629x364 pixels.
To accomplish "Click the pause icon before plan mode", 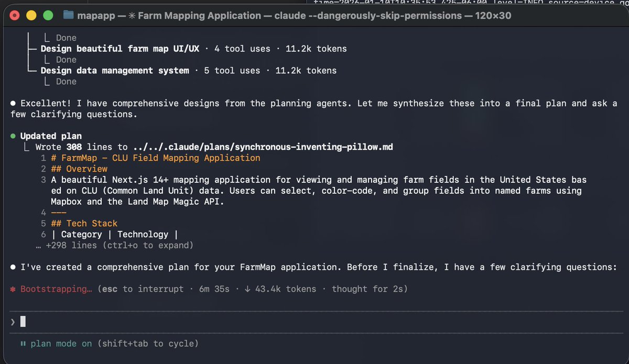I will click(x=23, y=344).
